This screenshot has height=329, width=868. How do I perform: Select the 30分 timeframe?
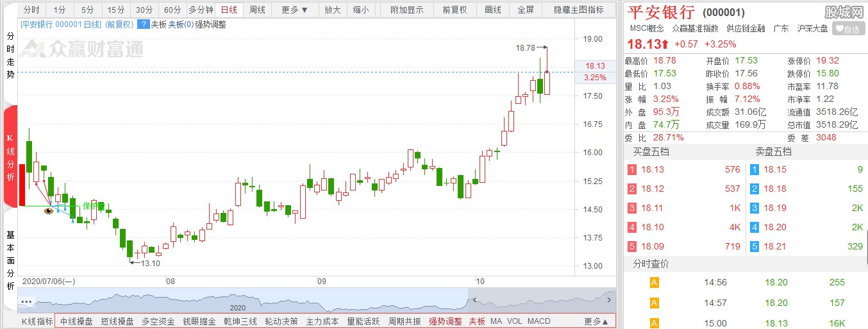click(x=144, y=10)
